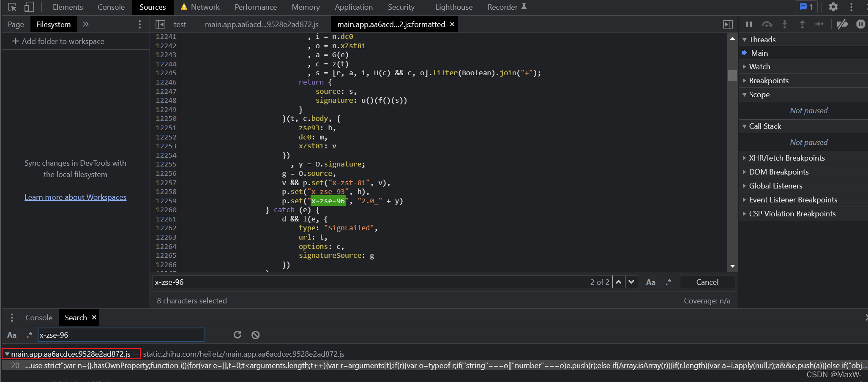The image size is (868, 382).
Task: Open Filesystem panel three-dot options menu
Action: tap(140, 25)
